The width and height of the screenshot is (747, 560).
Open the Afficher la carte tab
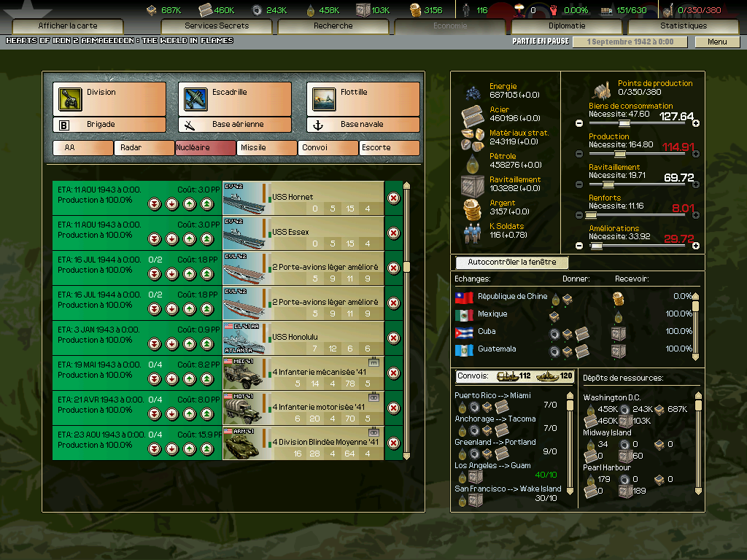(x=68, y=26)
